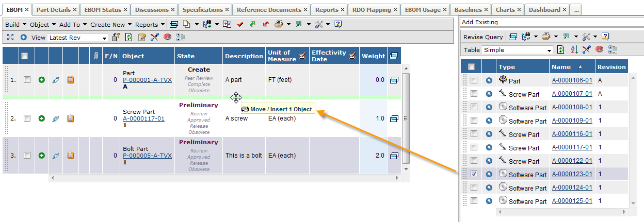Click the clipboard icon on Bolt Part row

point(71,156)
